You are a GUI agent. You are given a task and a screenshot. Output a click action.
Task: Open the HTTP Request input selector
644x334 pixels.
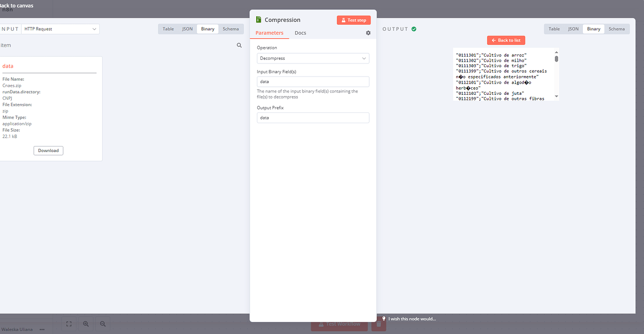click(x=61, y=29)
